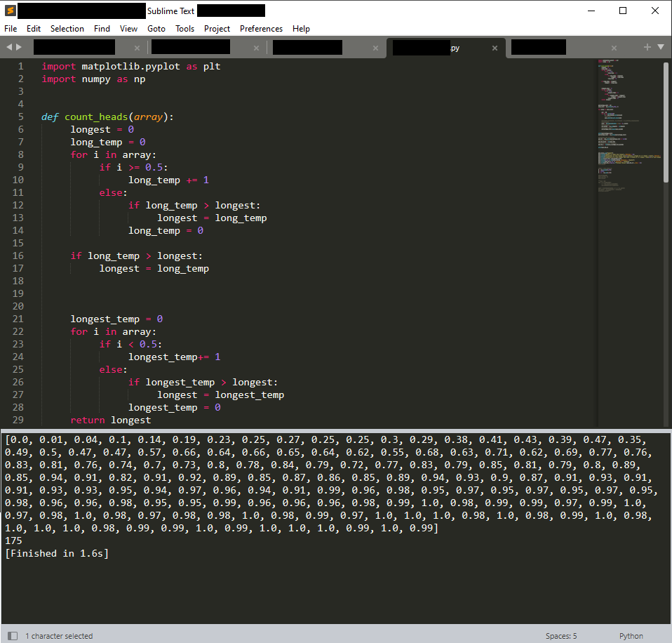The width and height of the screenshot is (672, 643).
Task: Click 'import numpy as np' line
Action: (93, 79)
